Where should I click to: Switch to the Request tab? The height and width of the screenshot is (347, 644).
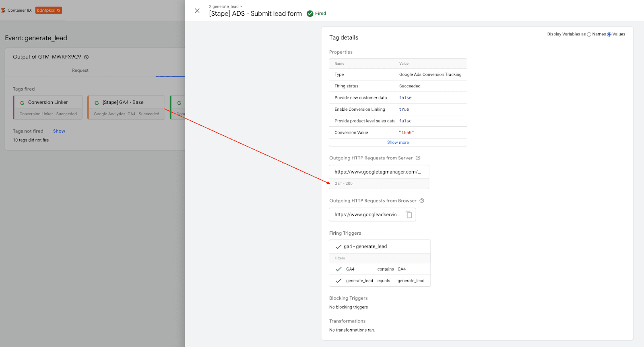(x=80, y=70)
